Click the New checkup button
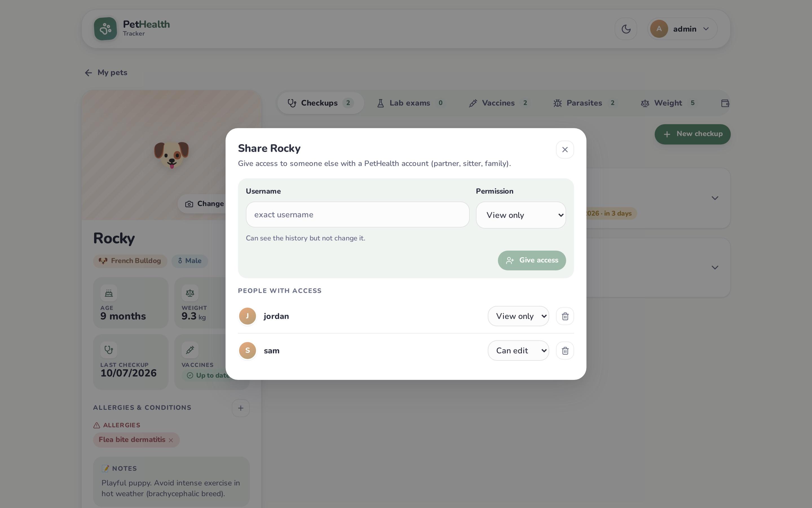Screen dimensions: 812x508 [692, 134]
